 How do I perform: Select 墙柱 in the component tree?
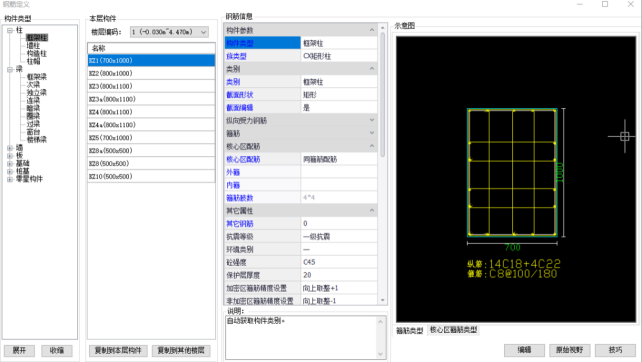[x=33, y=45]
